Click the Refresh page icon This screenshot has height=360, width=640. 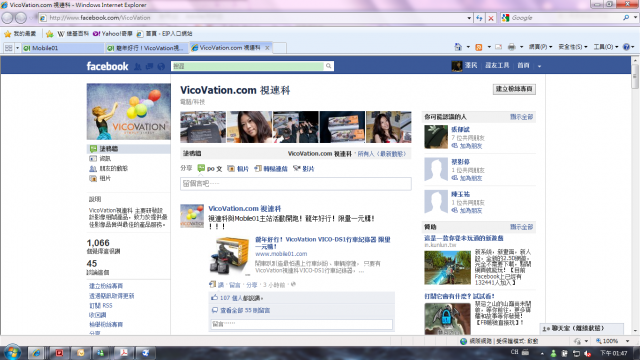(479, 18)
